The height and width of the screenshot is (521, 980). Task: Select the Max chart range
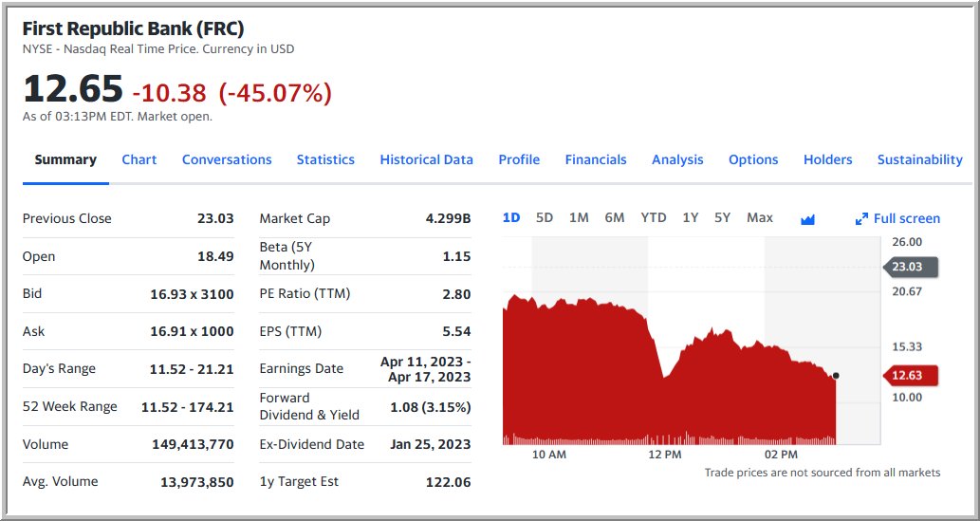coord(760,217)
